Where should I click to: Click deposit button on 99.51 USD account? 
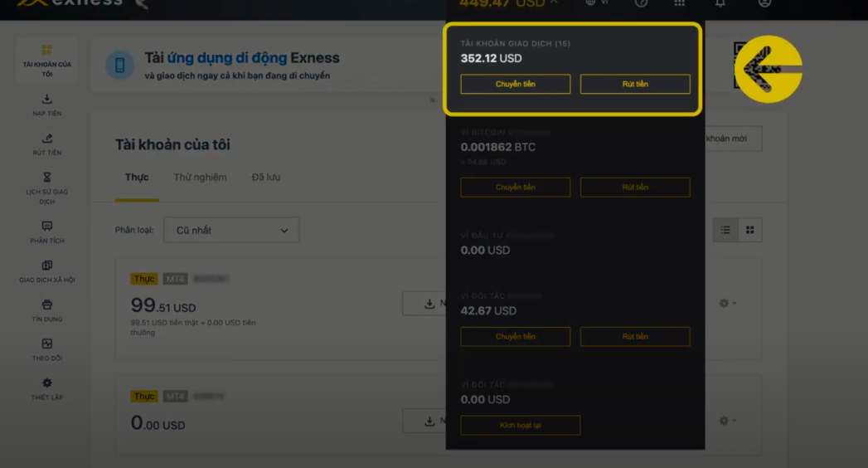425,304
